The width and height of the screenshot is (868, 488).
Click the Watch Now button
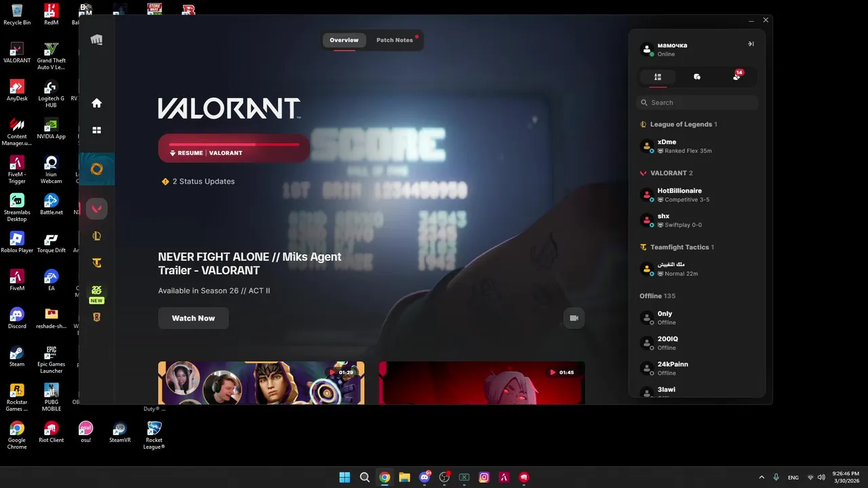pyautogui.click(x=193, y=318)
